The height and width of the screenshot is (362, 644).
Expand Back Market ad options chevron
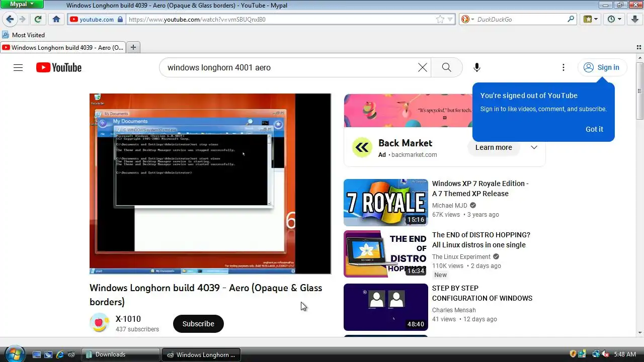click(534, 147)
